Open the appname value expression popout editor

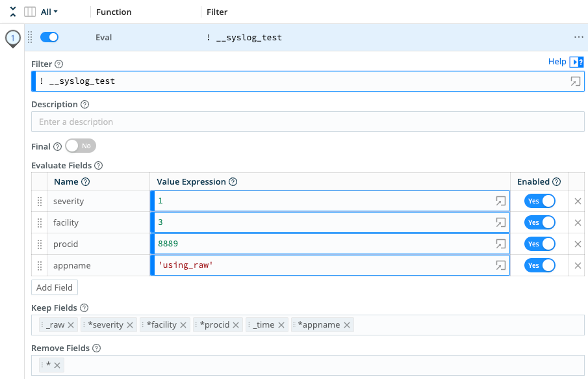coord(500,265)
